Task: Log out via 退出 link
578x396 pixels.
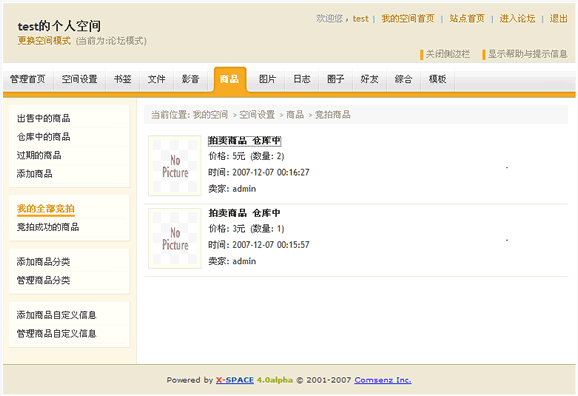Action: coord(558,19)
